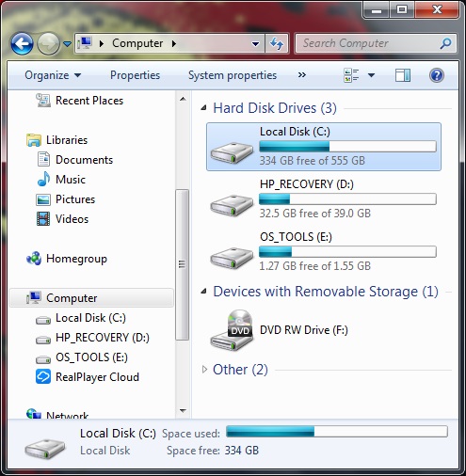Show more commands via the chevron overflow
Viewport: 466px width, 476px height.
click(x=301, y=75)
